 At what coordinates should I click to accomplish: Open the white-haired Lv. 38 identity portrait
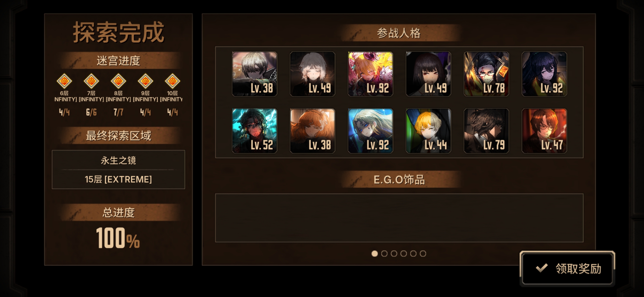pyautogui.click(x=255, y=74)
